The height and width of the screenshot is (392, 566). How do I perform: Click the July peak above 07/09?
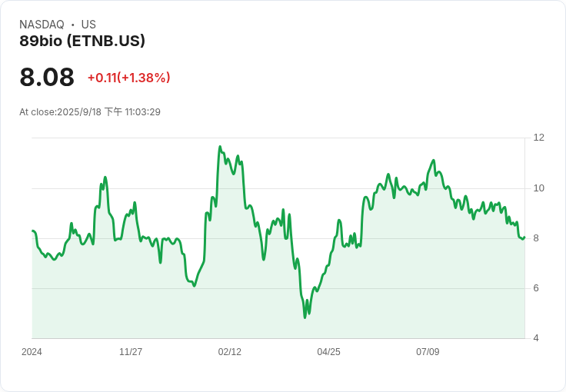[x=434, y=160]
